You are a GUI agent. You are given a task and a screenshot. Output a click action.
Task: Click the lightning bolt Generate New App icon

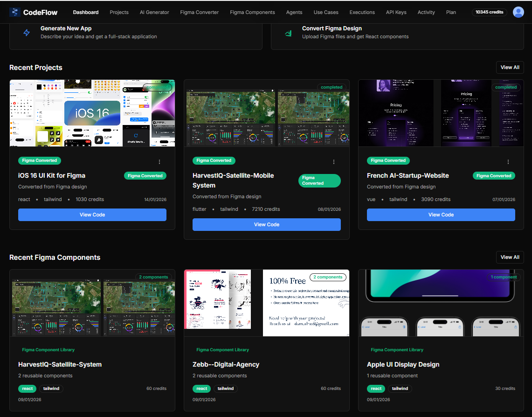[27, 33]
